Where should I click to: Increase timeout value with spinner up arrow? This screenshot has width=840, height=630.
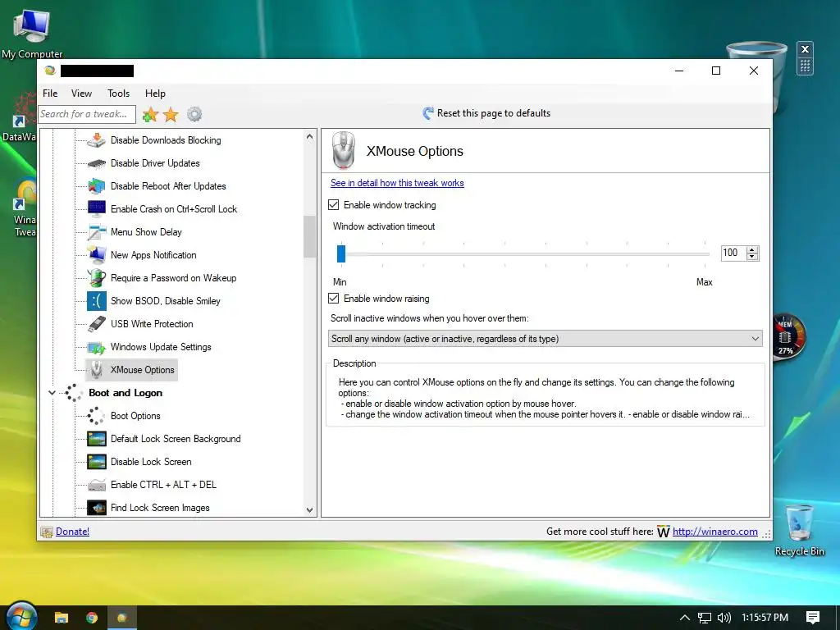pos(752,249)
